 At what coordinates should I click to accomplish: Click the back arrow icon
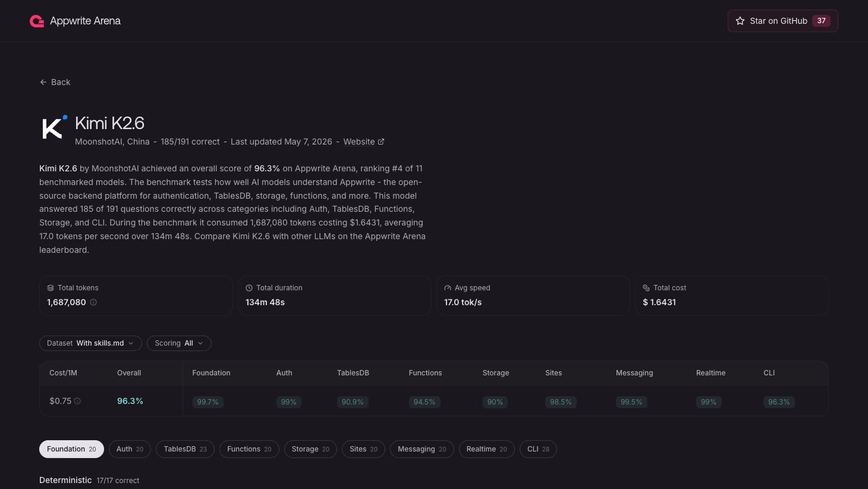43,82
